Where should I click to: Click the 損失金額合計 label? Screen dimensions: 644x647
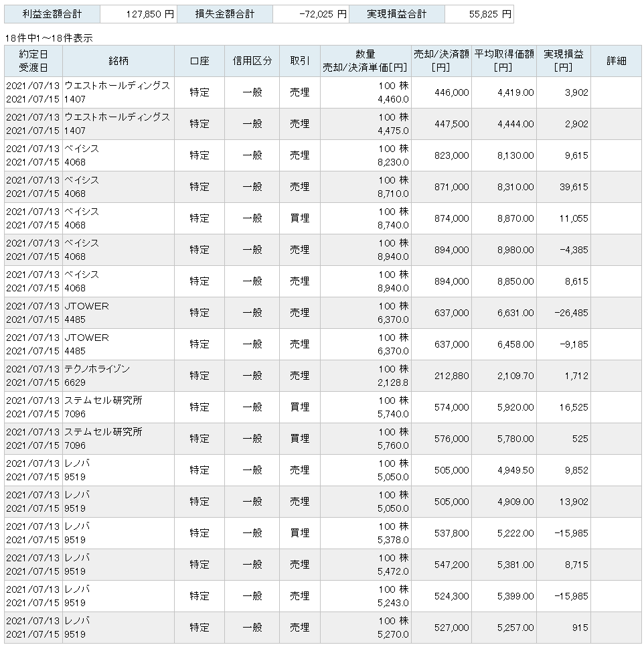tap(225, 14)
